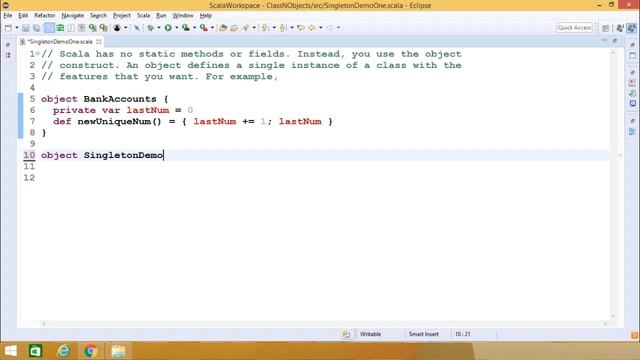The width and height of the screenshot is (640, 360).
Task: Open the Scala menu
Action: (x=143, y=16)
